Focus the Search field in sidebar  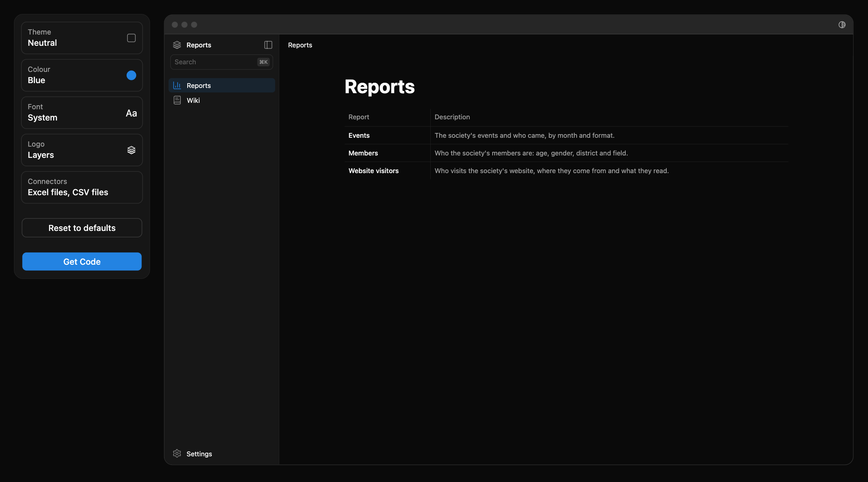coord(221,62)
